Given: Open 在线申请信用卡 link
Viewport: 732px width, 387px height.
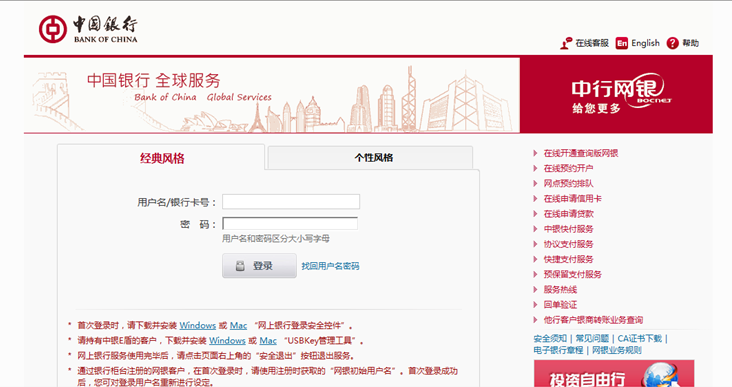Looking at the screenshot, I should click(x=572, y=198).
